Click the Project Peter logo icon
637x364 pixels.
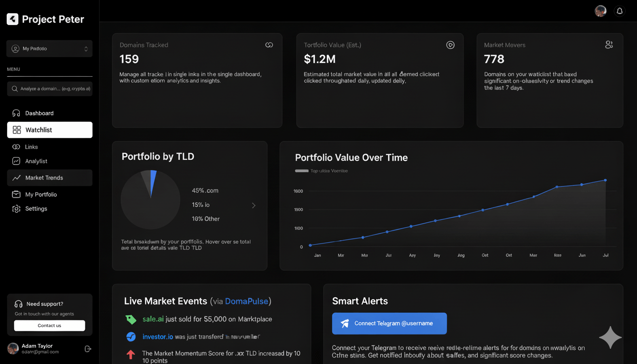pyautogui.click(x=12, y=19)
